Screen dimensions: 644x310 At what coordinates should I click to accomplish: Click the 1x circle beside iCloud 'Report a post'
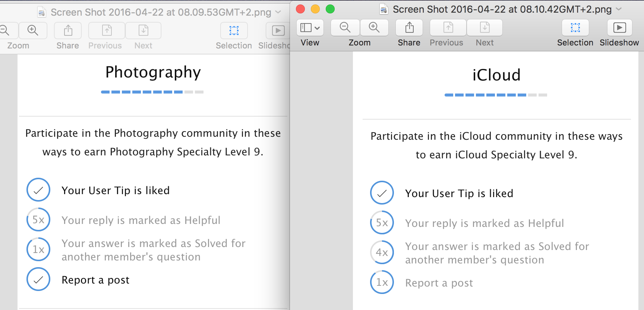[x=382, y=282]
